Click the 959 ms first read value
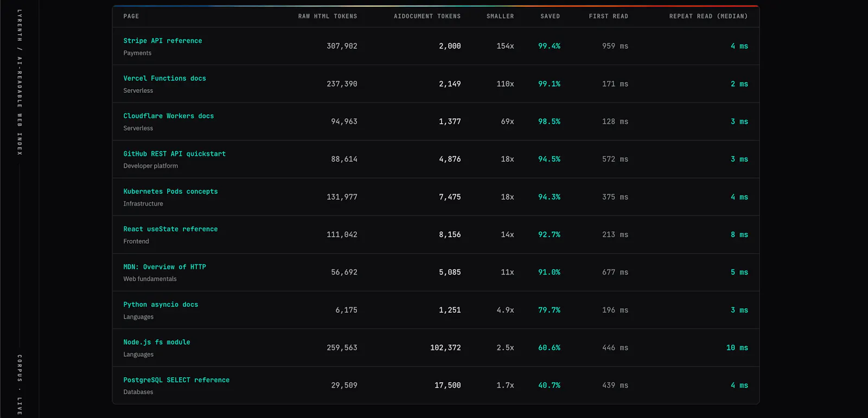The height and width of the screenshot is (418, 868). 615,46
